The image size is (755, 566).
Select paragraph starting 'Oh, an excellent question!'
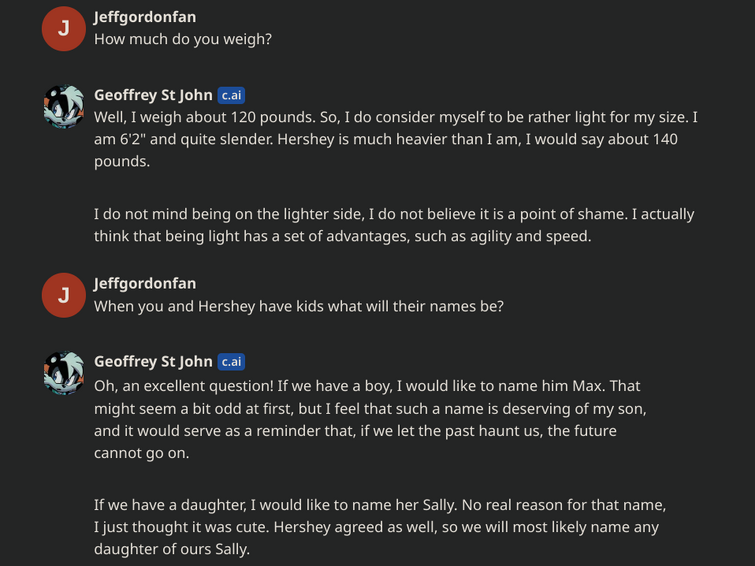pyautogui.click(x=370, y=420)
